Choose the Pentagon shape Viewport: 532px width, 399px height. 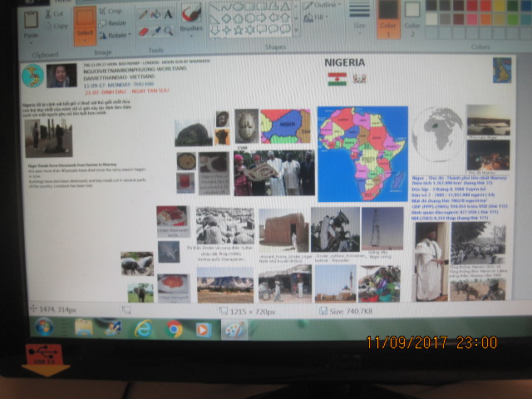tap(239, 18)
